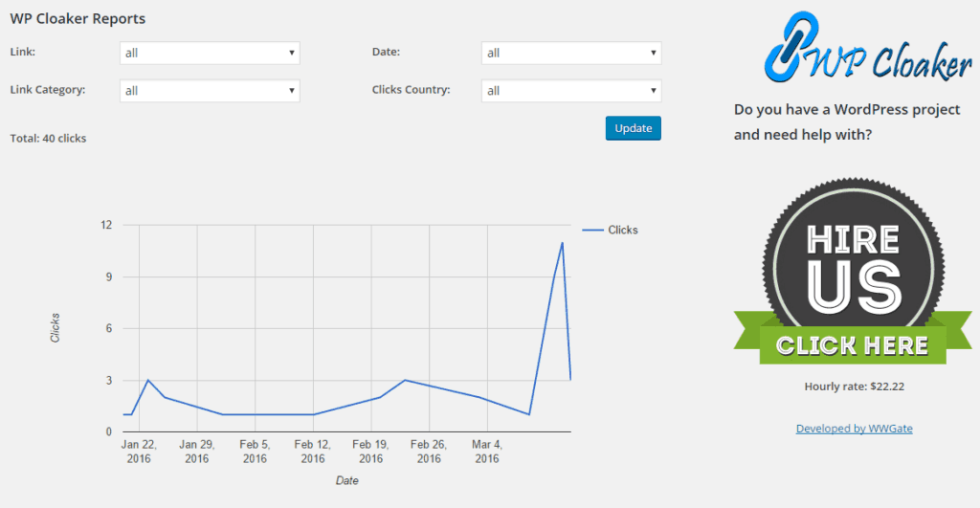The image size is (980, 508).
Task: Open the Developed by WWGate link
Action: 854,429
